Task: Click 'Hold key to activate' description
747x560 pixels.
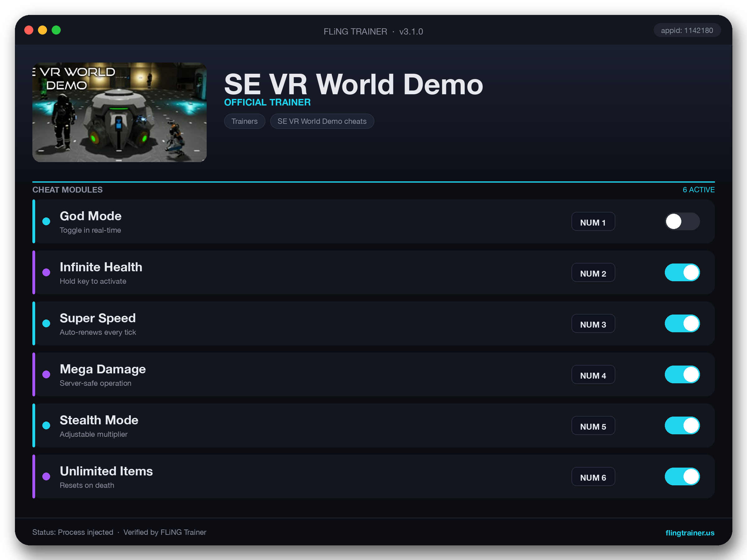Action: (x=93, y=281)
